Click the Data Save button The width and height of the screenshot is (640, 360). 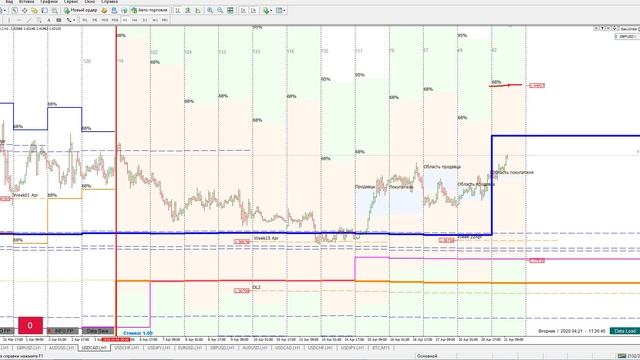[98, 331]
